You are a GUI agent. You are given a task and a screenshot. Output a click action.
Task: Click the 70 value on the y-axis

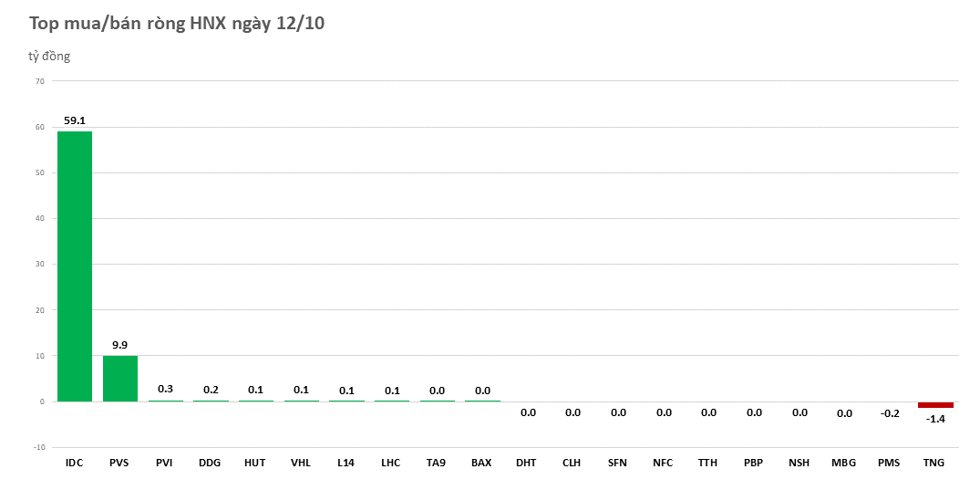(39, 81)
